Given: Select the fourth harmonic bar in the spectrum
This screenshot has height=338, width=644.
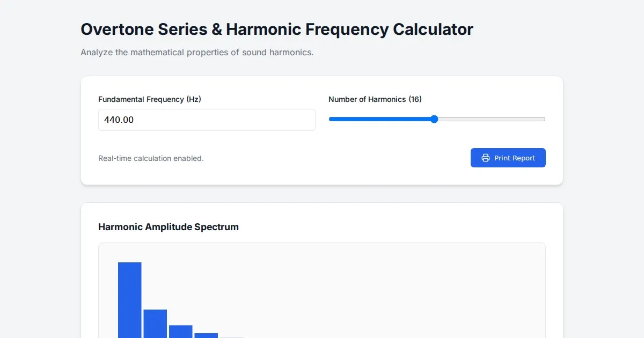Looking at the screenshot, I should tap(206, 335).
